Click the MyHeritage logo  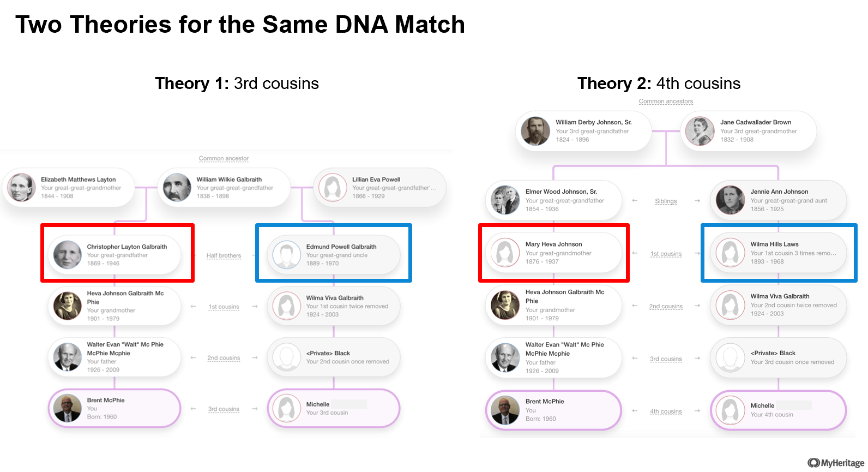click(x=836, y=463)
